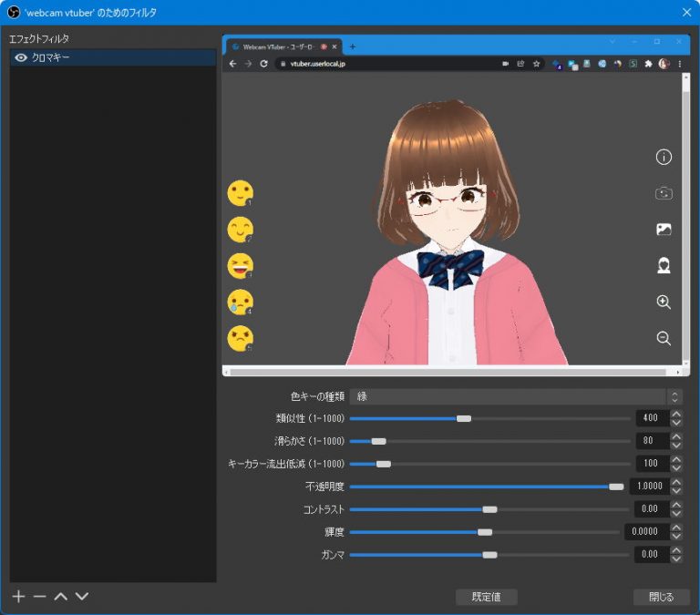
Task: Click the background image icon in preview
Action: pos(664,230)
